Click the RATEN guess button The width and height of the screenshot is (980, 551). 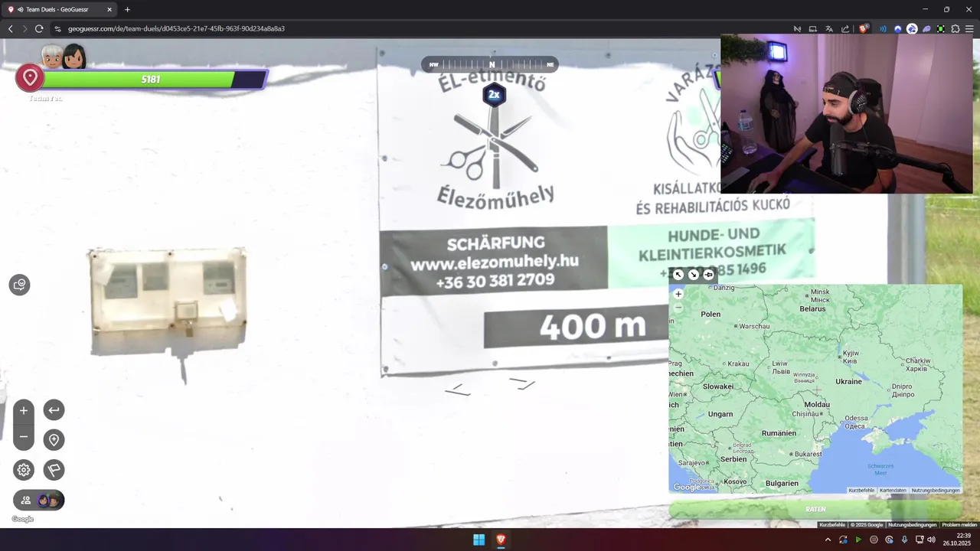tap(815, 509)
